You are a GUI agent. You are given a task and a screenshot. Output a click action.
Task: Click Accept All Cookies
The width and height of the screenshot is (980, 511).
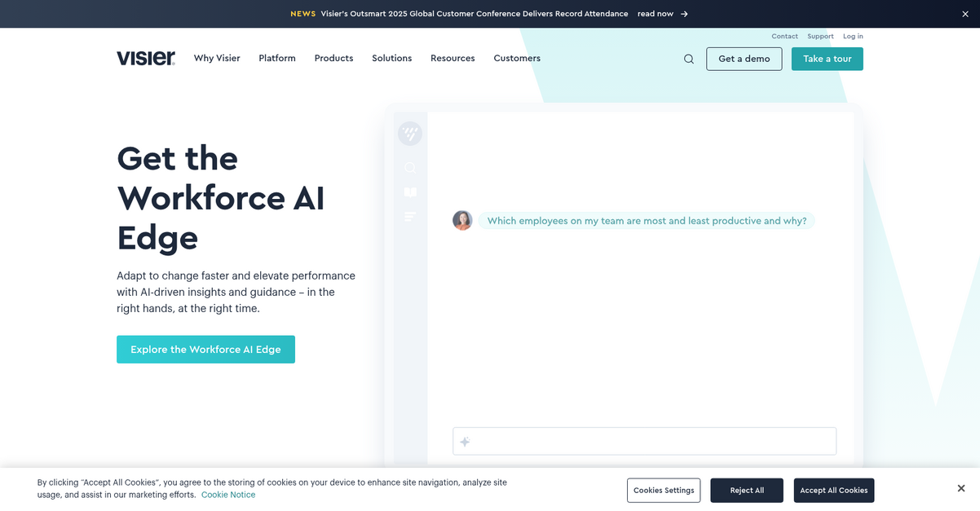click(833, 491)
